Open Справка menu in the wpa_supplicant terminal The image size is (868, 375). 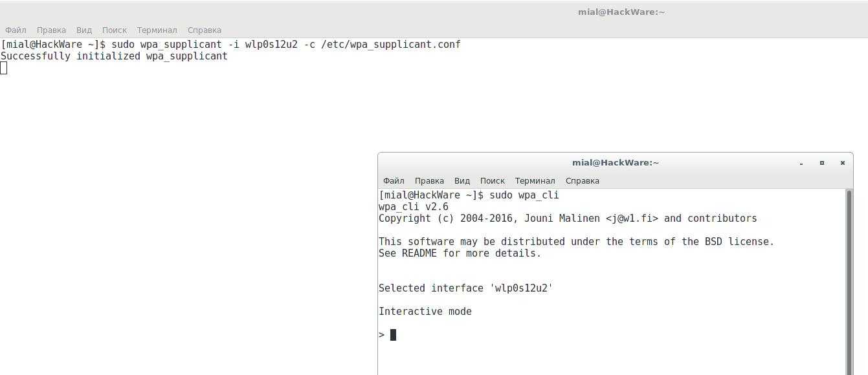(204, 30)
